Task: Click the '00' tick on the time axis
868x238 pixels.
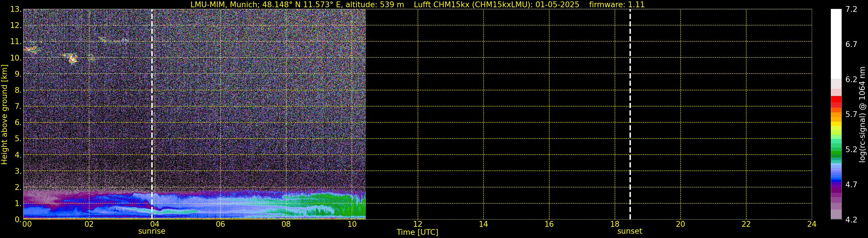Action: point(27,224)
